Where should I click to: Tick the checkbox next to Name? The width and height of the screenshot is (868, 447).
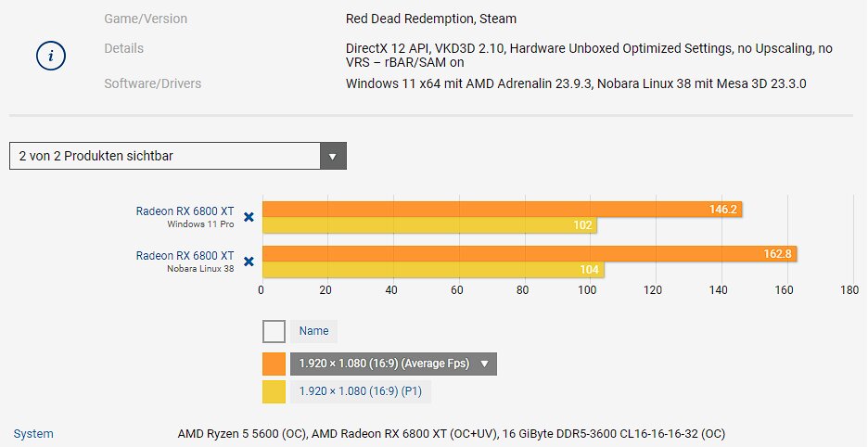click(274, 331)
